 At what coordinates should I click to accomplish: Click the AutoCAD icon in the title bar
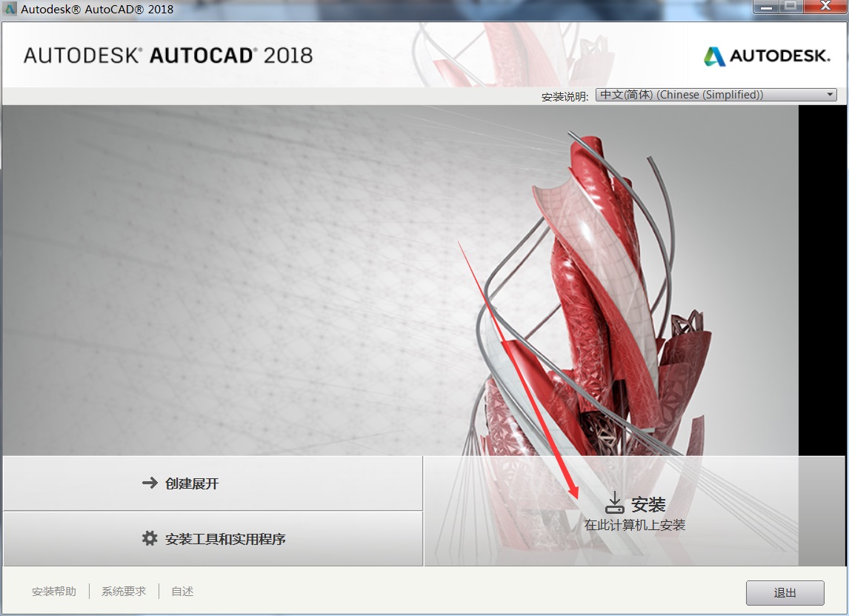tap(10, 9)
